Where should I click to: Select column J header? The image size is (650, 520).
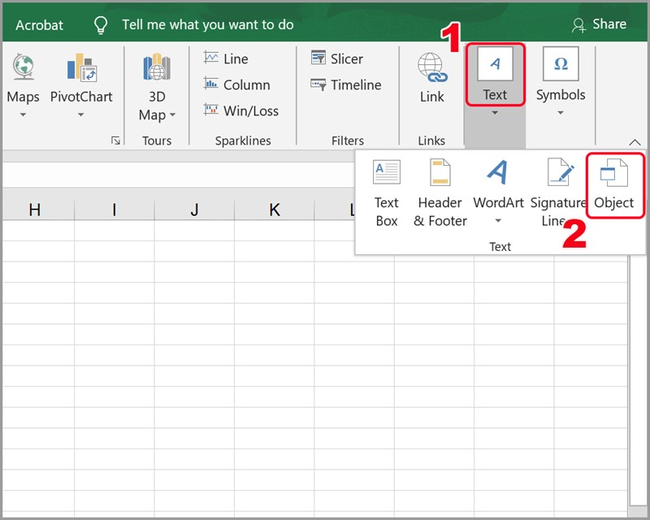click(194, 209)
